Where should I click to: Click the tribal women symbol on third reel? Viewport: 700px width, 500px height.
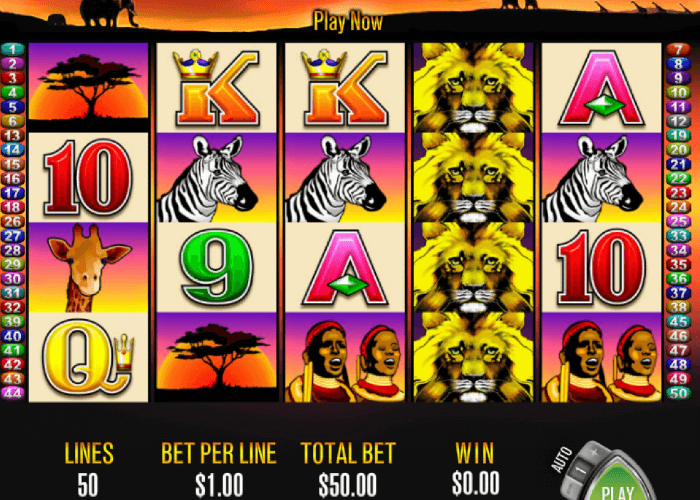(345, 358)
